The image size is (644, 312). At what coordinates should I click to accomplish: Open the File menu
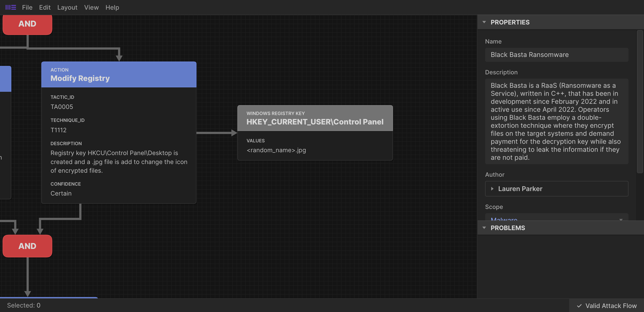[x=27, y=7]
